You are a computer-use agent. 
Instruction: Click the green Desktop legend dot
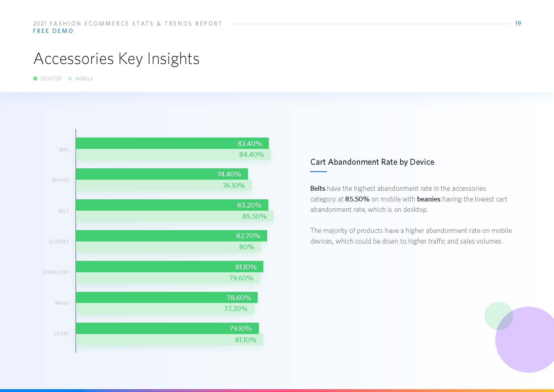pyautogui.click(x=35, y=78)
